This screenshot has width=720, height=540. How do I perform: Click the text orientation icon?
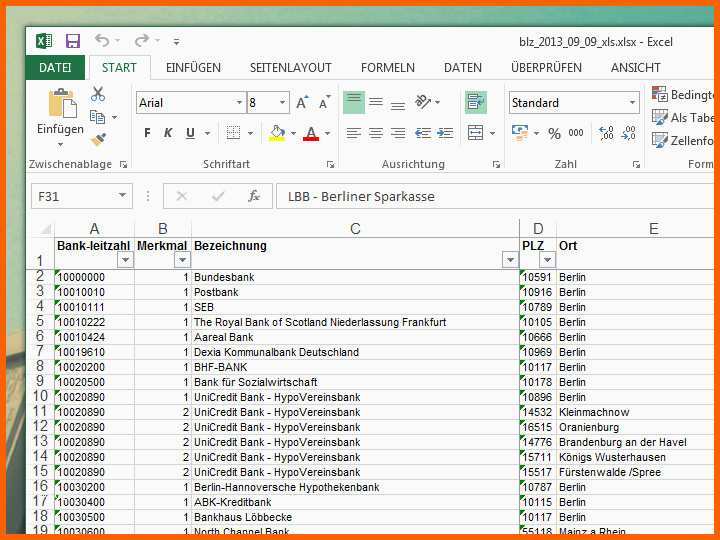[423, 101]
